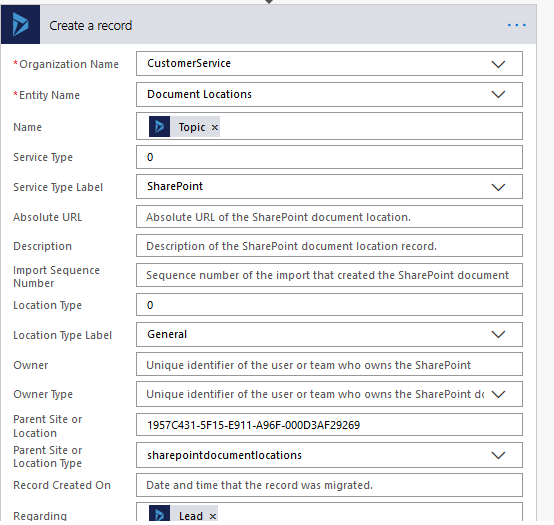Click the Dynamics icon on Lead token

pyautogui.click(x=159, y=513)
